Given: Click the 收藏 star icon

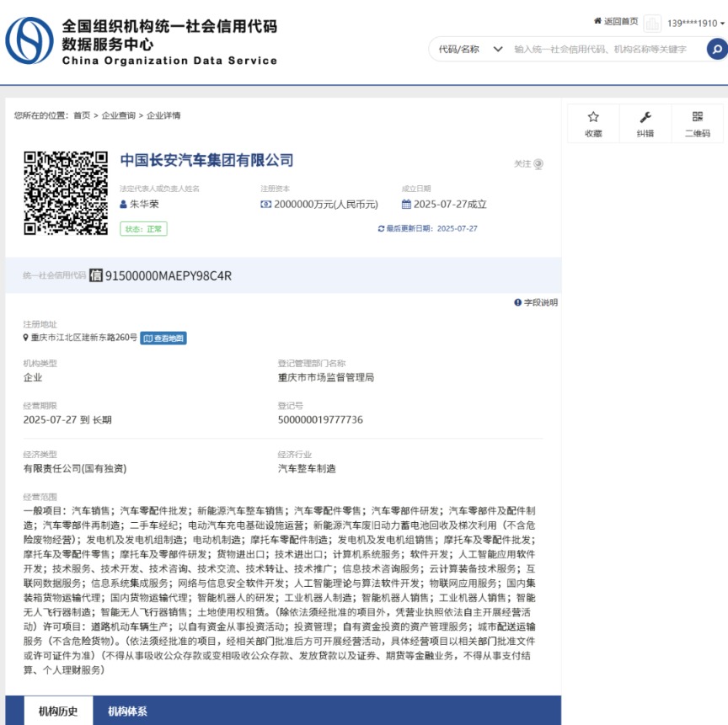Looking at the screenshot, I should [593, 117].
